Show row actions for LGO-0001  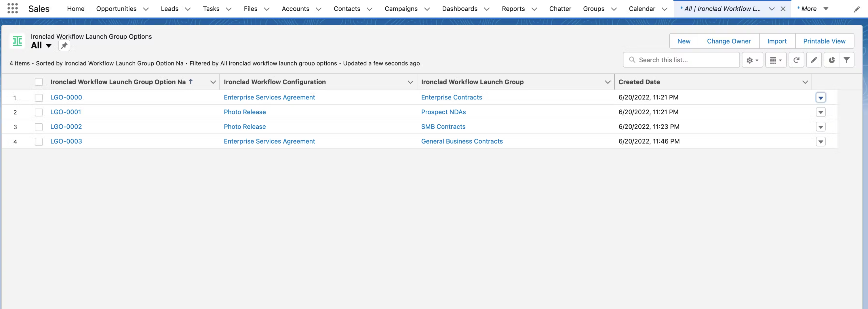pos(821,112)
